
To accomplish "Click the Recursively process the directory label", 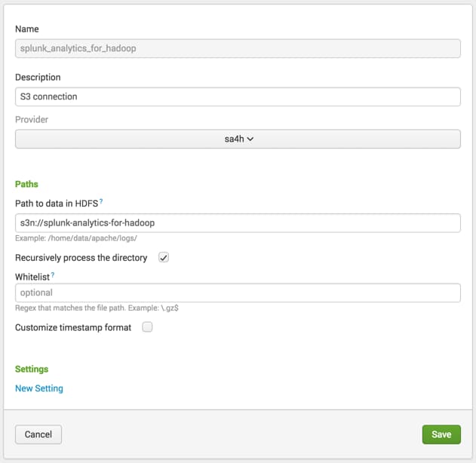I will 81,258.
